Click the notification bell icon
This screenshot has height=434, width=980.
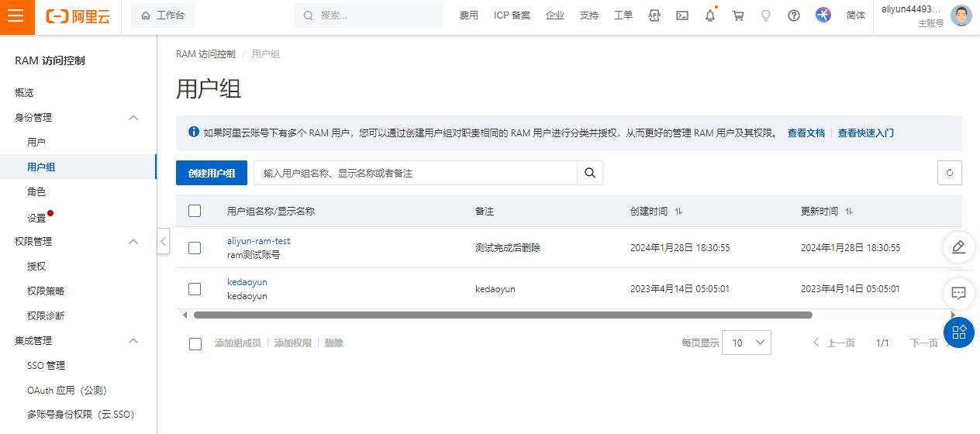710,15
